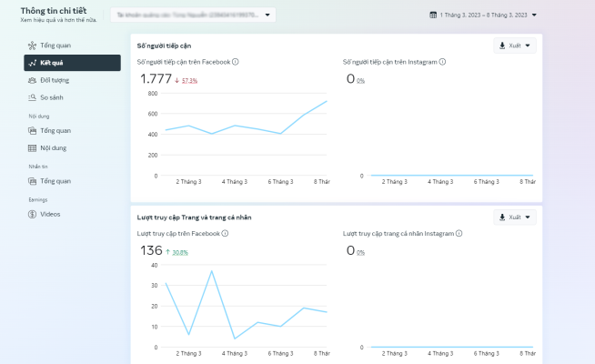Click the Đối tượng people icon
This screenshot has height=364, width=595.
coord(33,80)
